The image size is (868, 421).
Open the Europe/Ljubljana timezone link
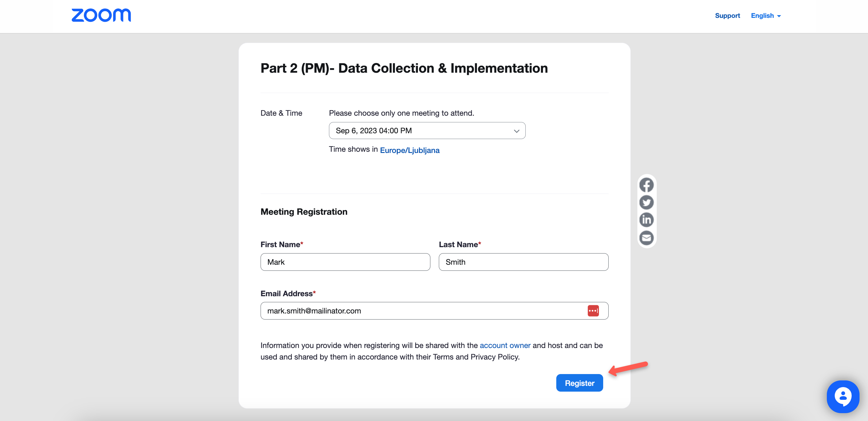[409, 150]
